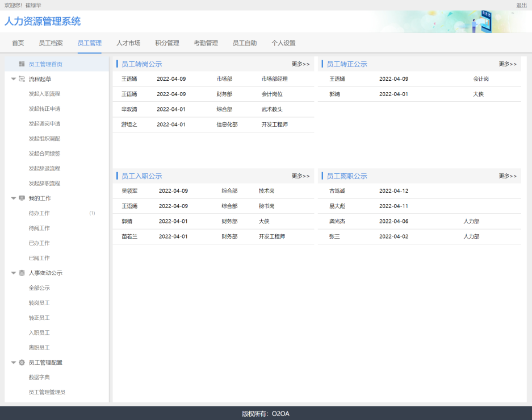Collapse the 流程起草 tree section arrow
This screenshot has height=420, width=532.
pos(14,79)
